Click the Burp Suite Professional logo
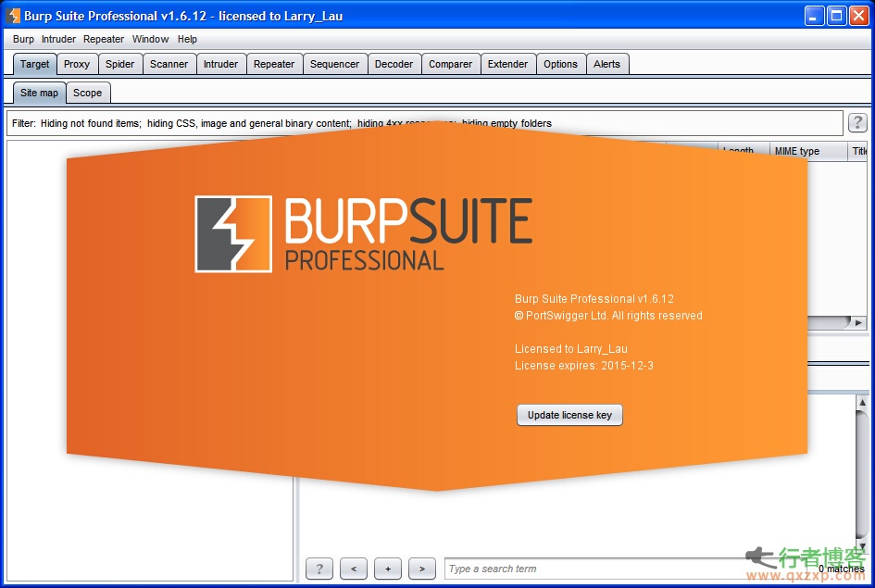The height and width of the screenshot is (588, 875). [x=364, y=234]
